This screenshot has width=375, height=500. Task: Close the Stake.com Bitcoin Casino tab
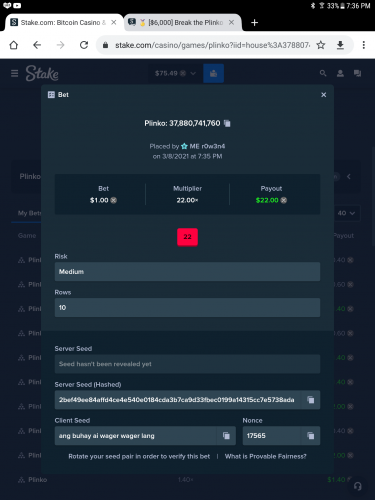[x=114, y=22]
